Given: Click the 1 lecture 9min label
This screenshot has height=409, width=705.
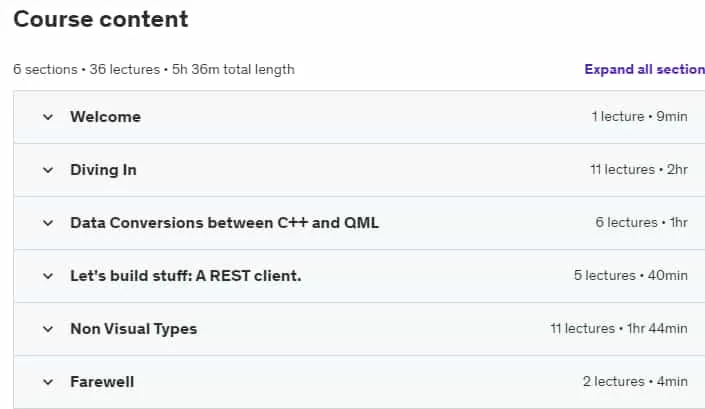Looking at the screenshot, I should [639, 116].
